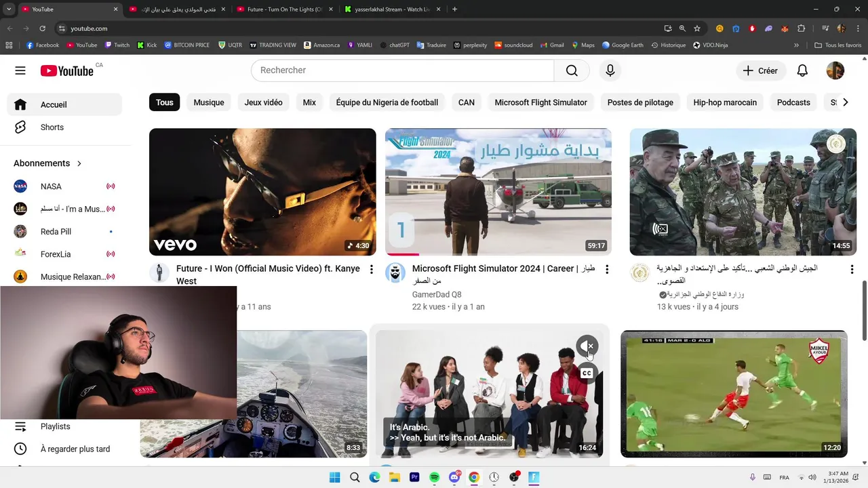The image size is (868, 488).
Task: Open options for Algerian army video
Action: click(852, 269)
